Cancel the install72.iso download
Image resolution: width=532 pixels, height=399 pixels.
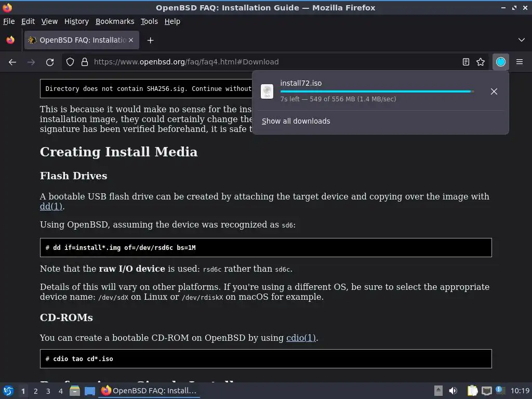pyautogui.click(x=494, y=91)
